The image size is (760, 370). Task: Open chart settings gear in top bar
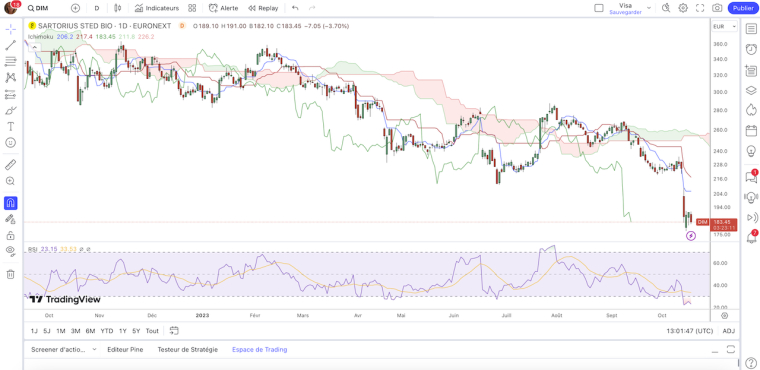click(x=683, y=8)
